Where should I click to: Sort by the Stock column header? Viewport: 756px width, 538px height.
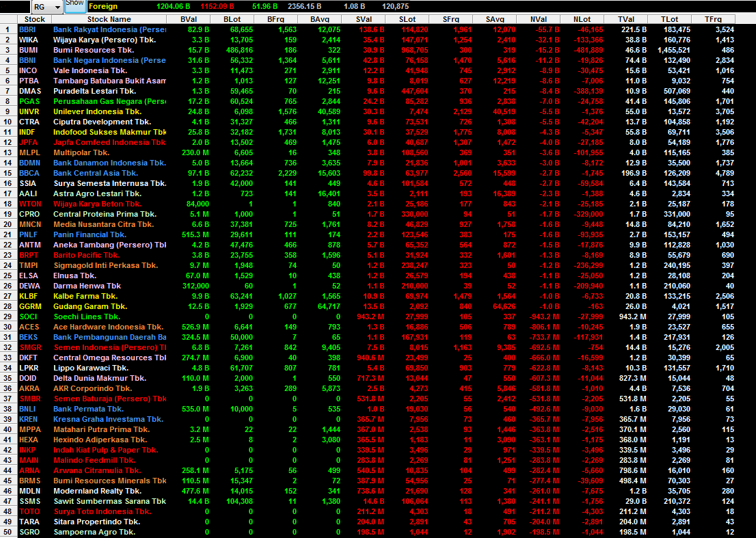(34, 19)
